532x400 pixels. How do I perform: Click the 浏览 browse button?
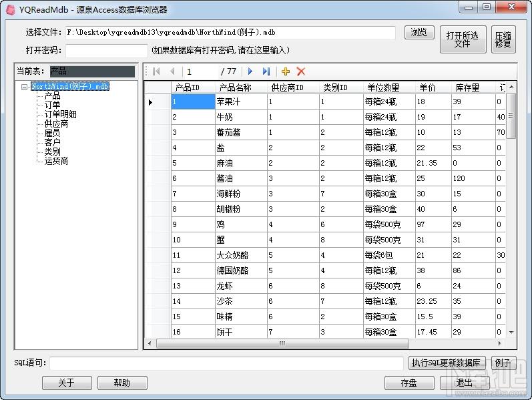tap(419, 33)
